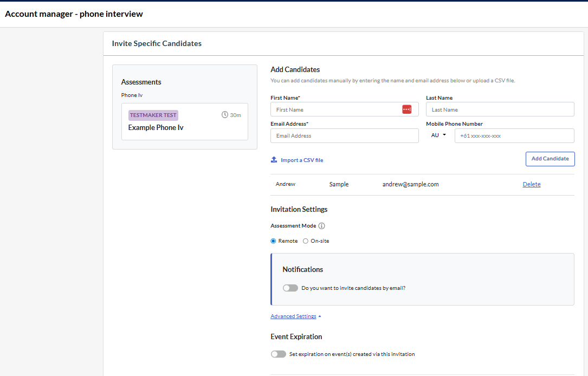Image resolution: width=588 pixels, height=376 pixels.
Task: Click andrew@sample.com in candidate row
Action: [x=410, y=184]
